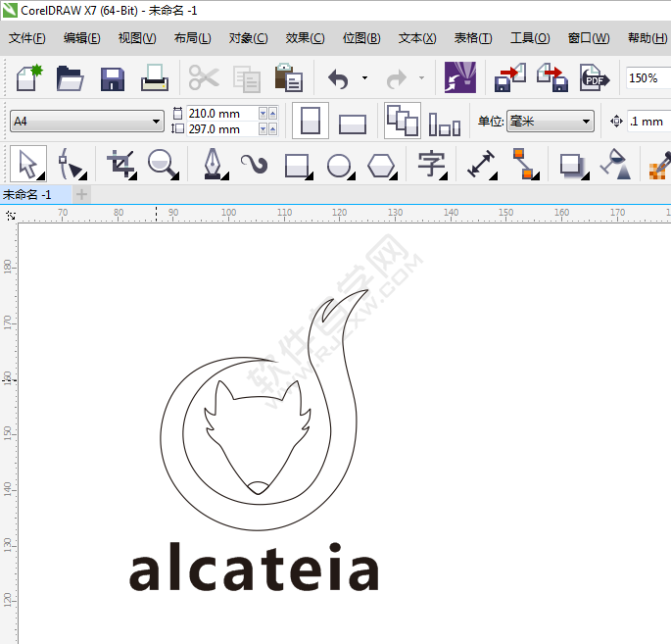671x644 pixels.
Task: Set portrait page orientation
Action: (x=311, y=121)
